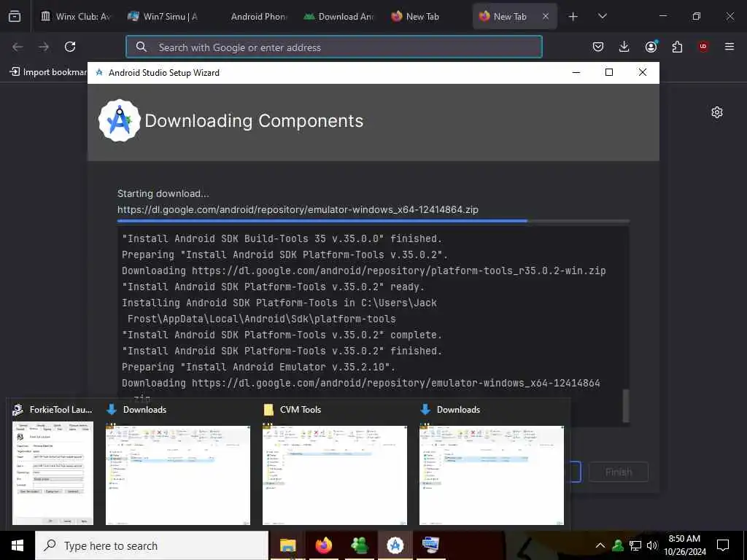Switch to the Download Android tab
This screenshot has height=560, width=747.
tap(338, 16)
